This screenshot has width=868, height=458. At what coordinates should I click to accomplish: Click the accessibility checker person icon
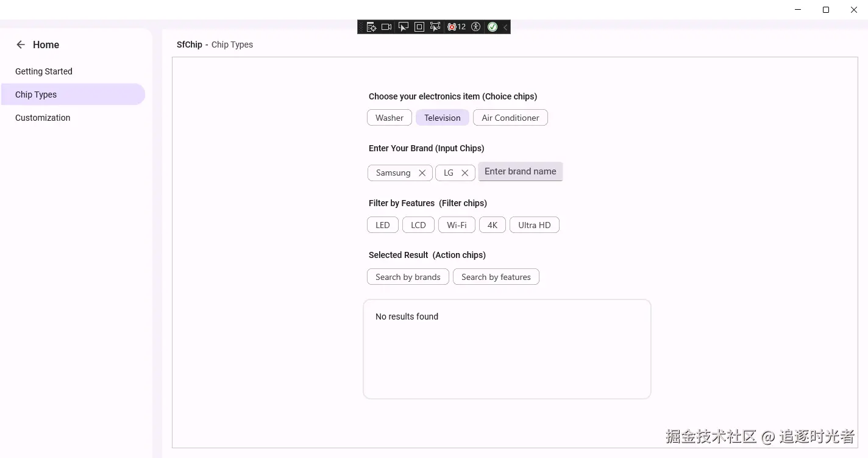click(x=476, y=27)
